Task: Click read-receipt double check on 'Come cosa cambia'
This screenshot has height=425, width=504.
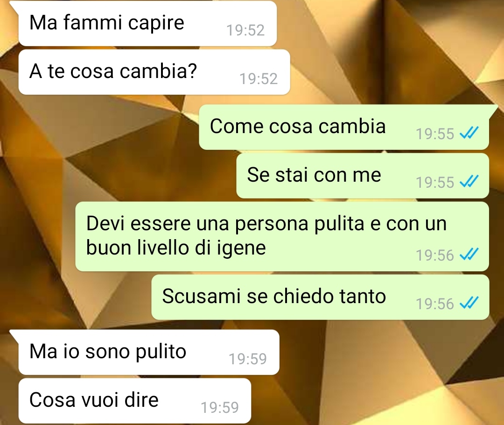Action: coord(469,133)
